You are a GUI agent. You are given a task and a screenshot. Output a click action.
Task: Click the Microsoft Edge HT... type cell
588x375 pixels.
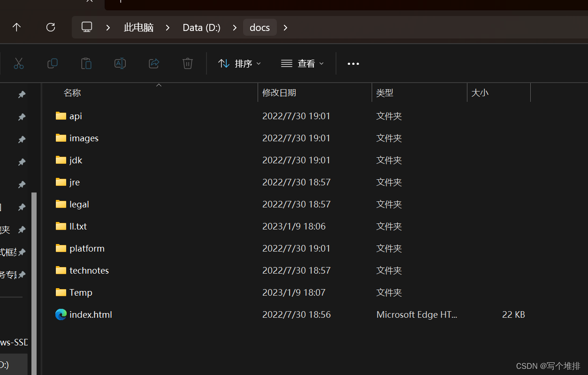pos(417,314)
